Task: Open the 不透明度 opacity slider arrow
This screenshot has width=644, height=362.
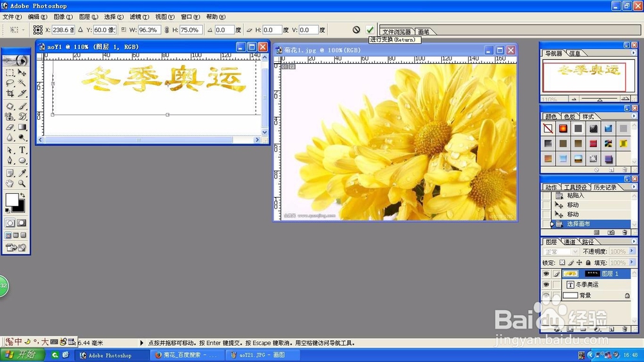Action: pos(632,251)
